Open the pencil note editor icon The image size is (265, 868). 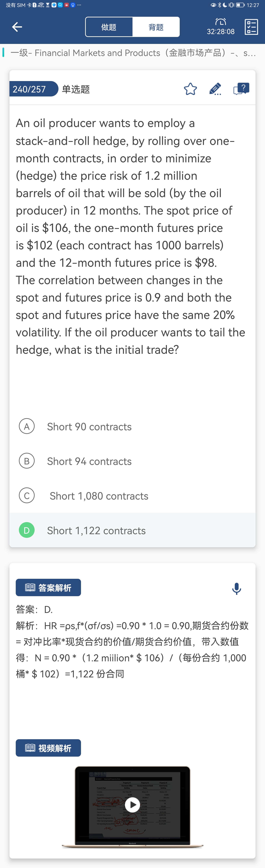pyautogui.click(x=215, y=89)
